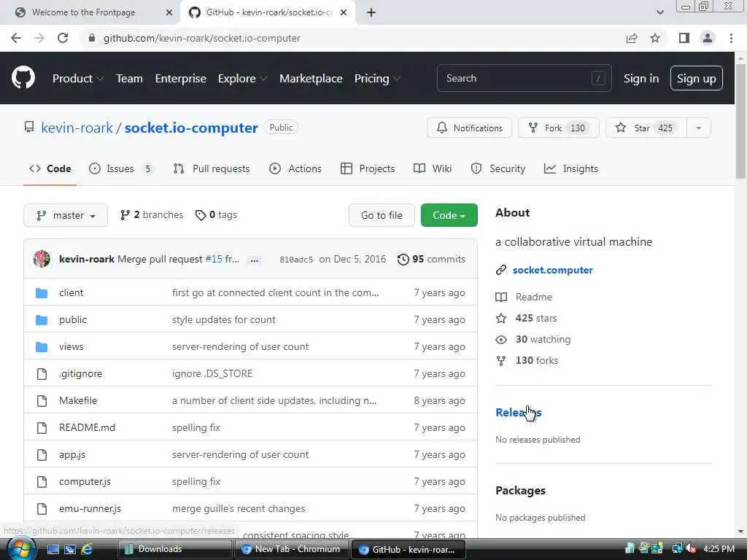Open Downloads window from taskbar
This screenshot has width=747, height=560.
coord(174,549)
